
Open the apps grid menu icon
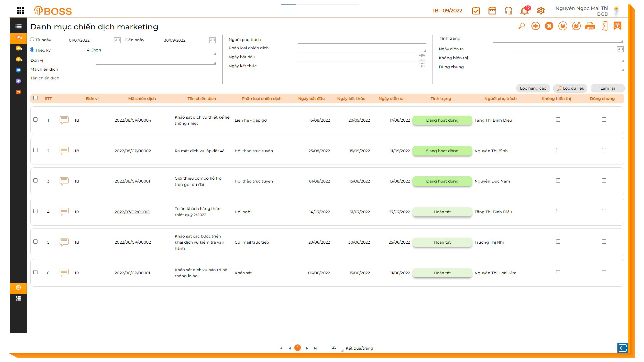coord(20,10)
